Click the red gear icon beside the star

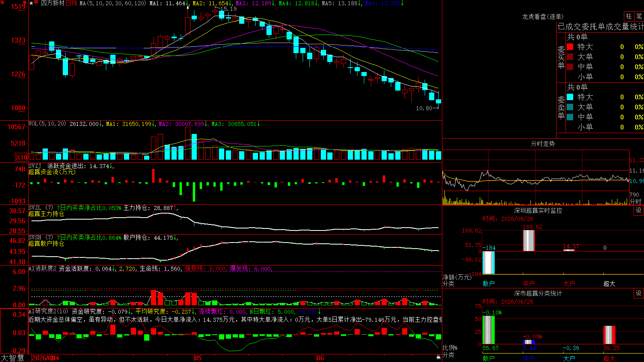click(x=36, y=2)
